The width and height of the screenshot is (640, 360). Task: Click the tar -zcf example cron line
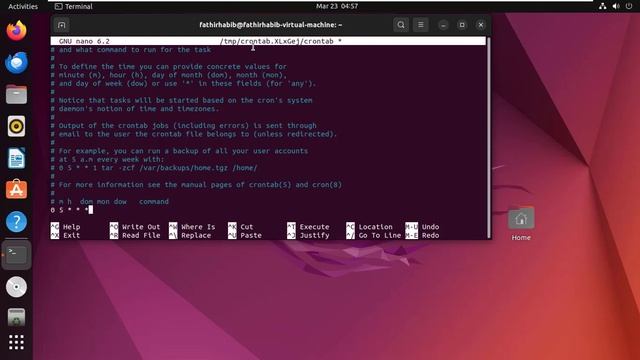(x=154, y=168)
